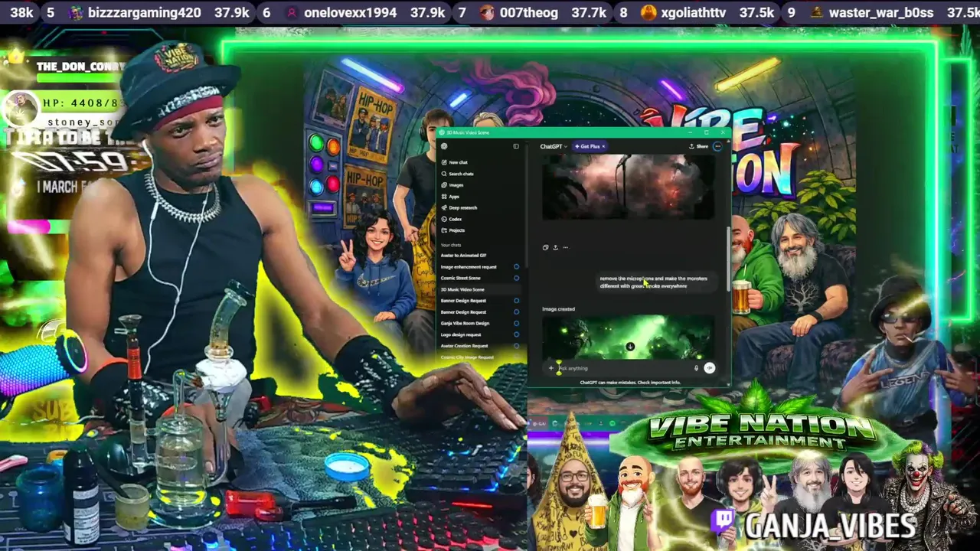The height and width of the screenshot is (551, 980).
Task: Click blue circle beside Cosmic Street Scene
Action: pyautogui.click(x=516, y=278)
